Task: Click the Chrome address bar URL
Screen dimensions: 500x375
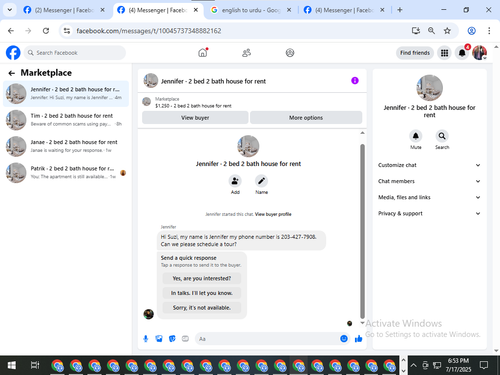Action: coord(149,31)
